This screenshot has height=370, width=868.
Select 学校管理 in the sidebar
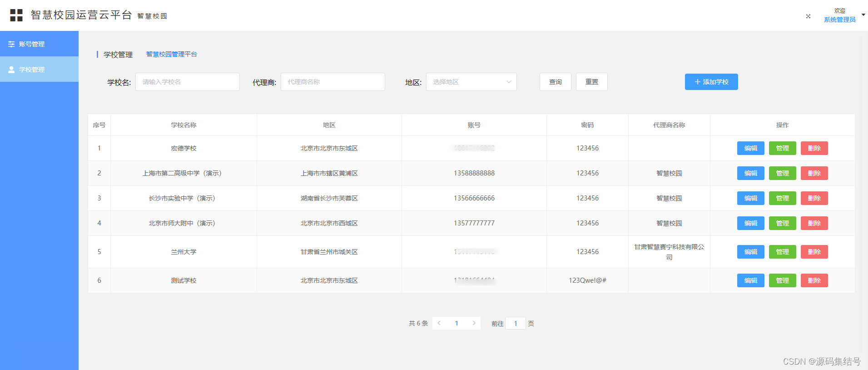(x=39, y=69)
